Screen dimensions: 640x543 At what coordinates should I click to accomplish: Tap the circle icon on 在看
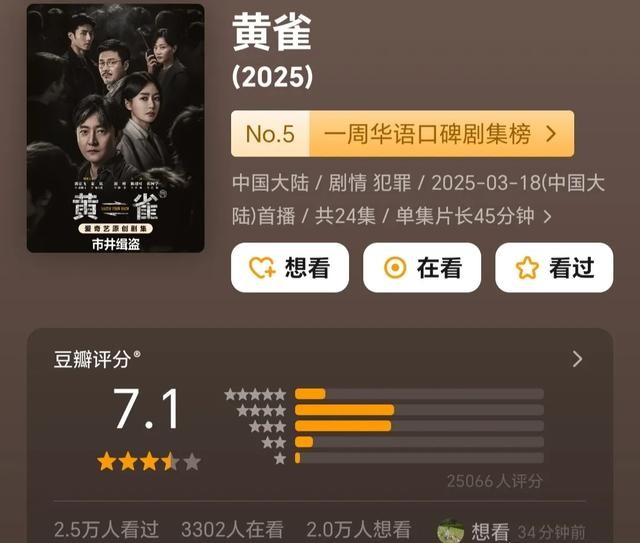tap(395, 268)
